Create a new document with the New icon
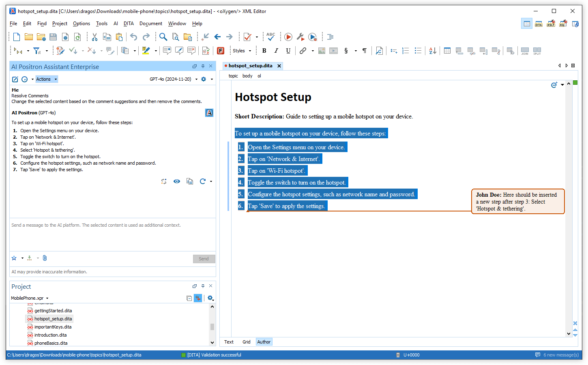The height and width of the screenshot is (365, 588). [17, 37]
